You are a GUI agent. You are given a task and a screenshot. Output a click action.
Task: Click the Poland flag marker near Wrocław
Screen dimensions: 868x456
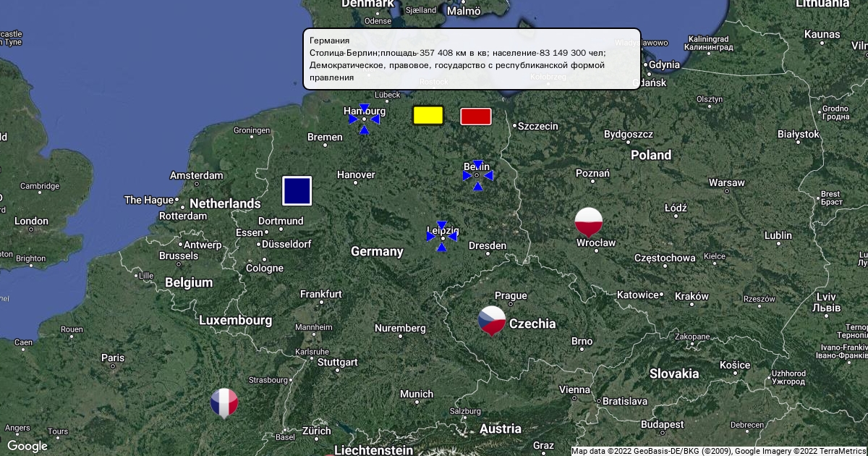click(588, 221)
